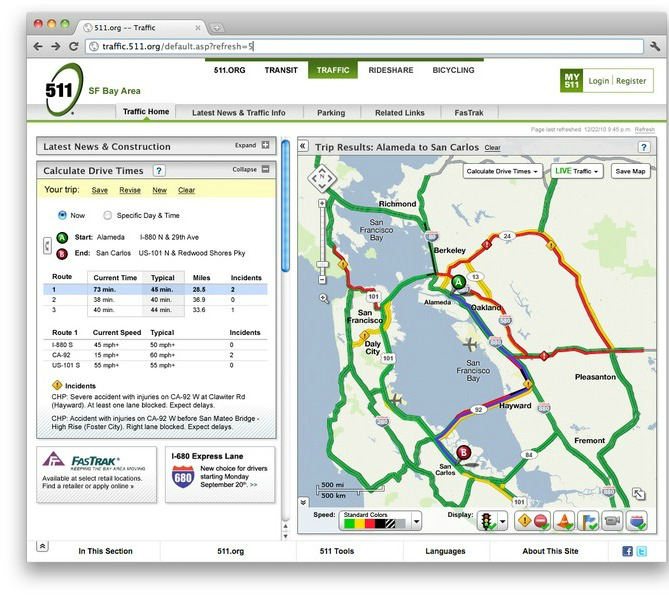This screenshot has height=595, width=669.
Task: Toggle the highway shield display button
Action: pos(637,521)
